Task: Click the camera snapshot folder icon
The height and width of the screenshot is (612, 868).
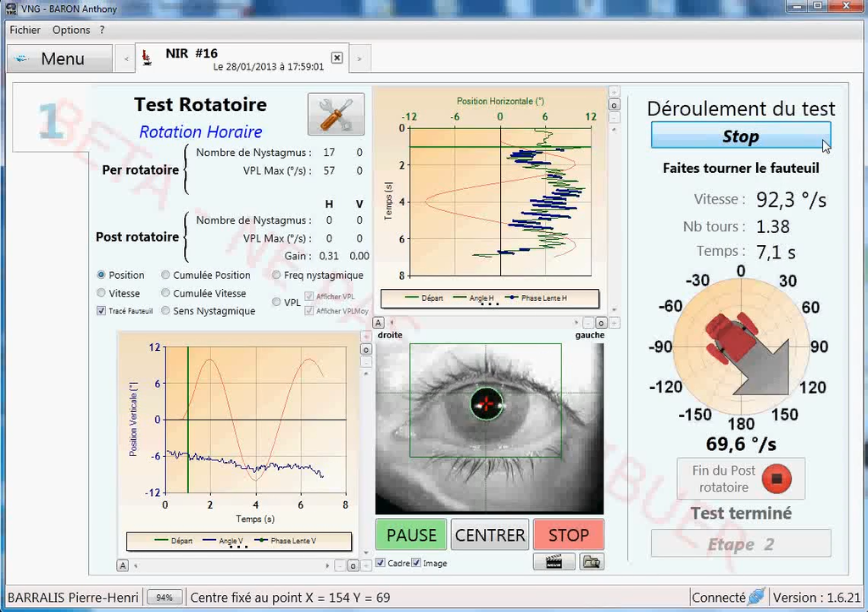Action: pyautogui.click(x=592, y=561)
